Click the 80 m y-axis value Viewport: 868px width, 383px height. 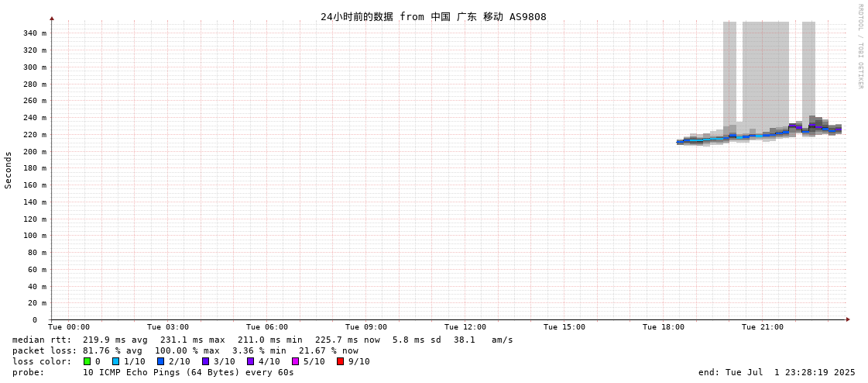pyautogui.click(x=37, y=253)
